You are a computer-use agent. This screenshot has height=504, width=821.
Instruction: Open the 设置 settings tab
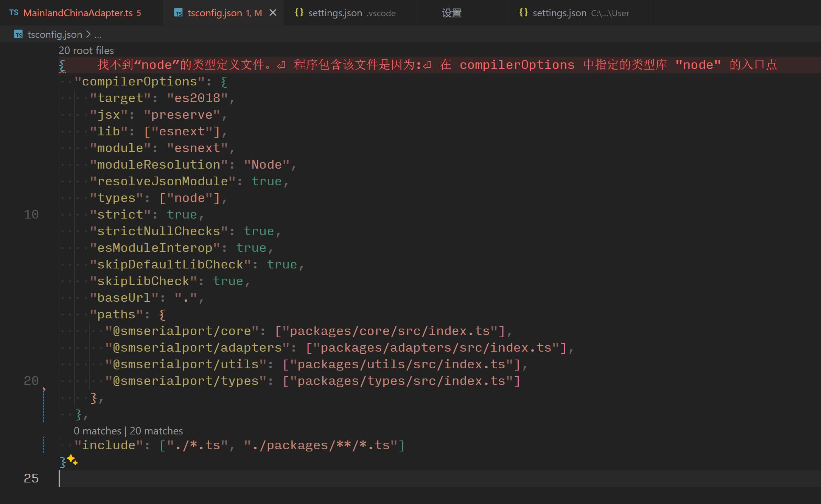point(452,13)
